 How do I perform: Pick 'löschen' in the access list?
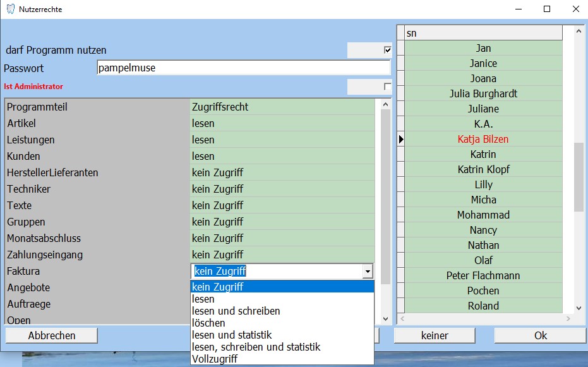click(x=208, y=323)
